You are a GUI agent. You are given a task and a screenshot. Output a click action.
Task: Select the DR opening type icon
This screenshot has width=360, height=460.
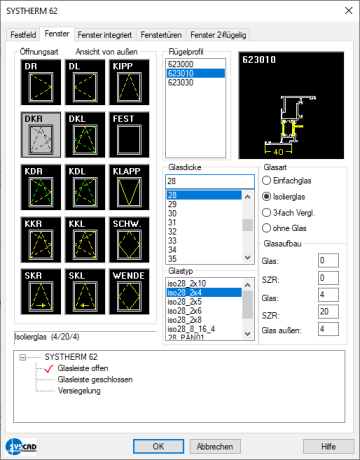pos(41,82)
